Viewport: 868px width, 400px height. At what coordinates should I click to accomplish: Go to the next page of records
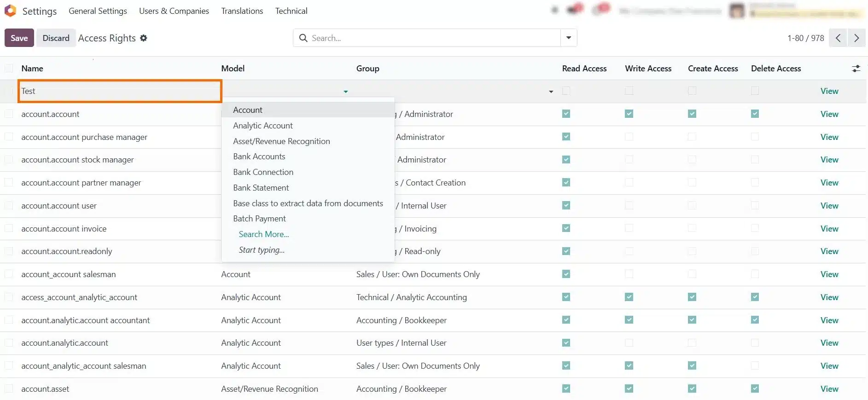tap(856, 38)
